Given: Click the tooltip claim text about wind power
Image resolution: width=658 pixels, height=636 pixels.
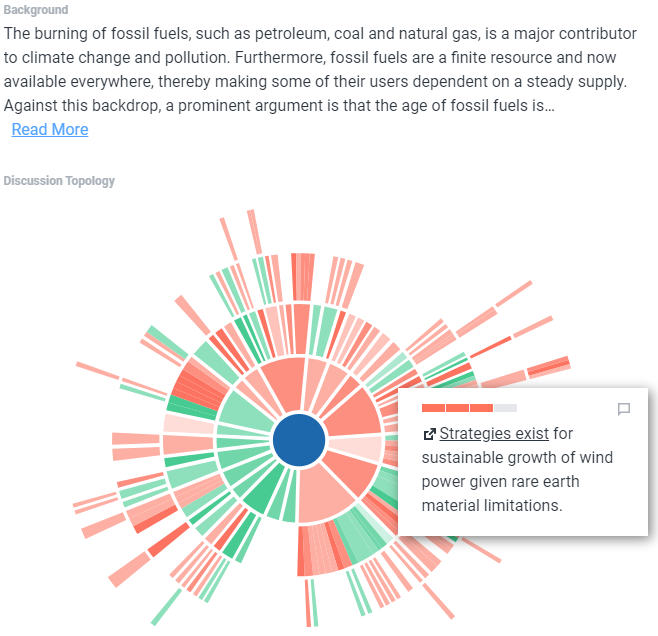Looking at the screenshot, I should tap(517, 469).
